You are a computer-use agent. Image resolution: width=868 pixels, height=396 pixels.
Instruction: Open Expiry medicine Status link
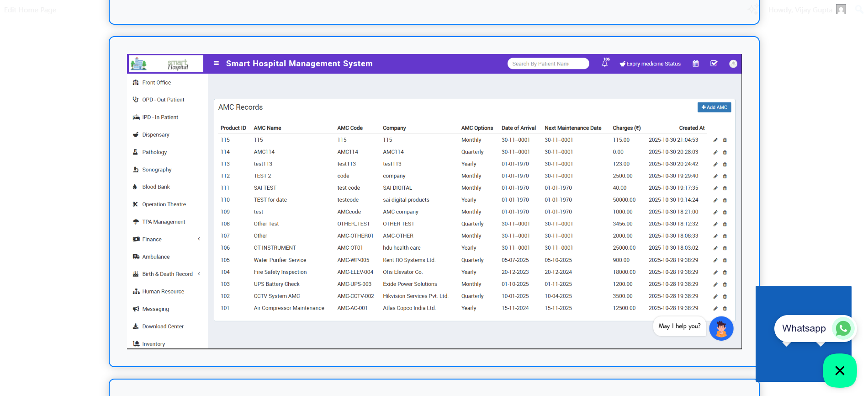point(650,64)
